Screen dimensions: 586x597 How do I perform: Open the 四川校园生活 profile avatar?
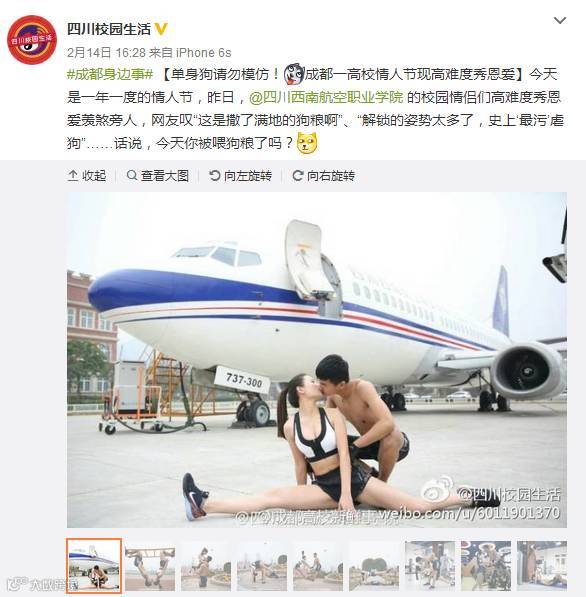(32, 40)
